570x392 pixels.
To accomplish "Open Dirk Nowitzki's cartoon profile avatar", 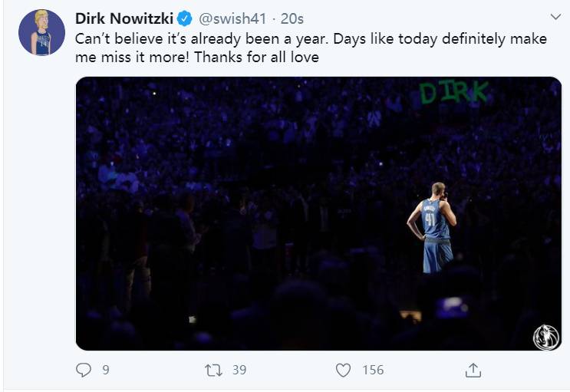I will click(41, 32).
